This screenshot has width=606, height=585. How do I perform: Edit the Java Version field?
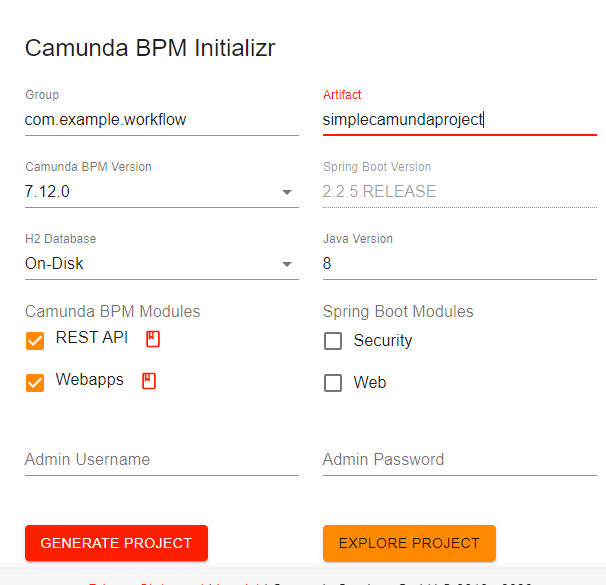click(x=458, y=264)
